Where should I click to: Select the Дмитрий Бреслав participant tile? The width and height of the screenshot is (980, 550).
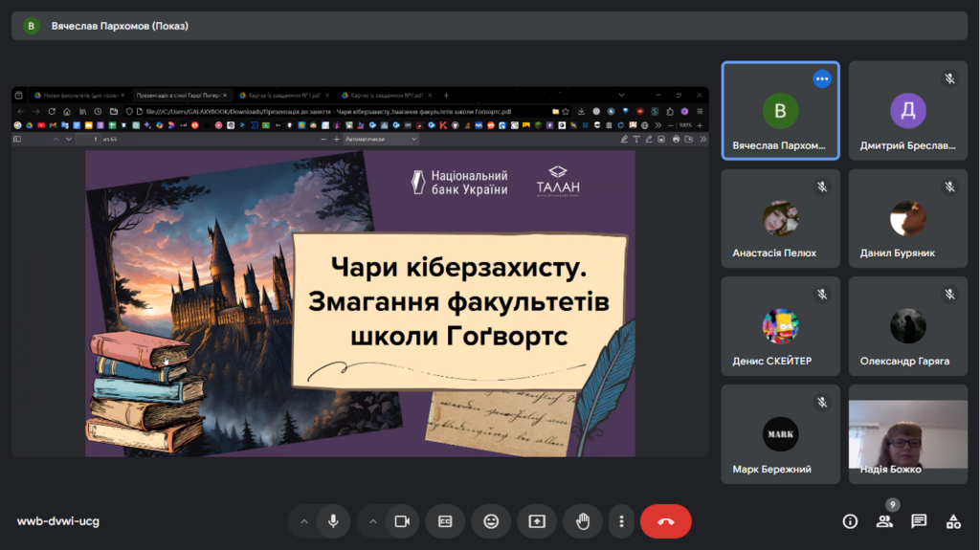(x=908, y=111)
